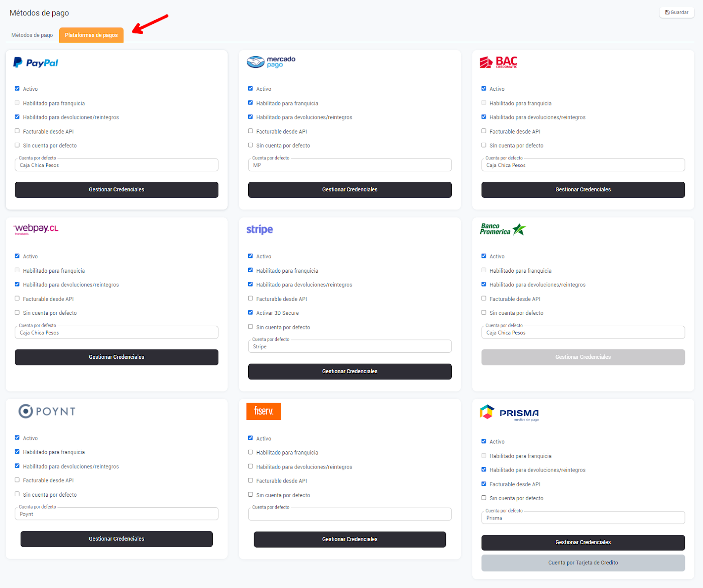Click the PayPal logo
The width and height of the screenshot is (703, 588).
36,63
